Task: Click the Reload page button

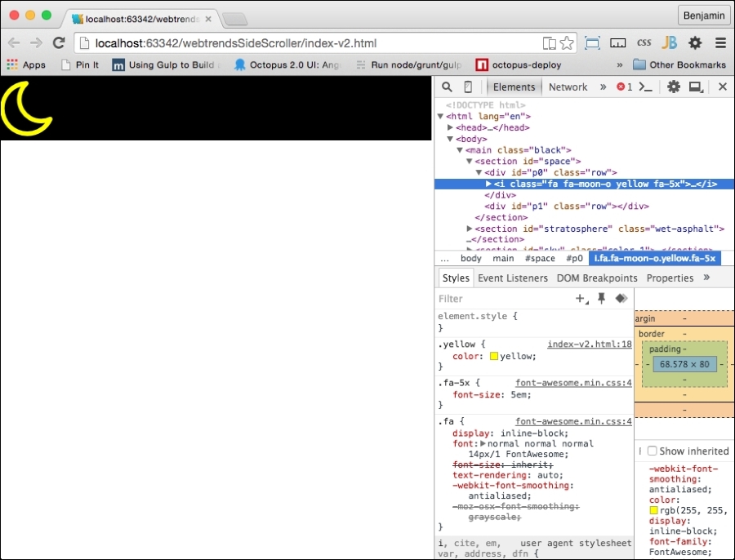Action: click(x=59, y=43)
